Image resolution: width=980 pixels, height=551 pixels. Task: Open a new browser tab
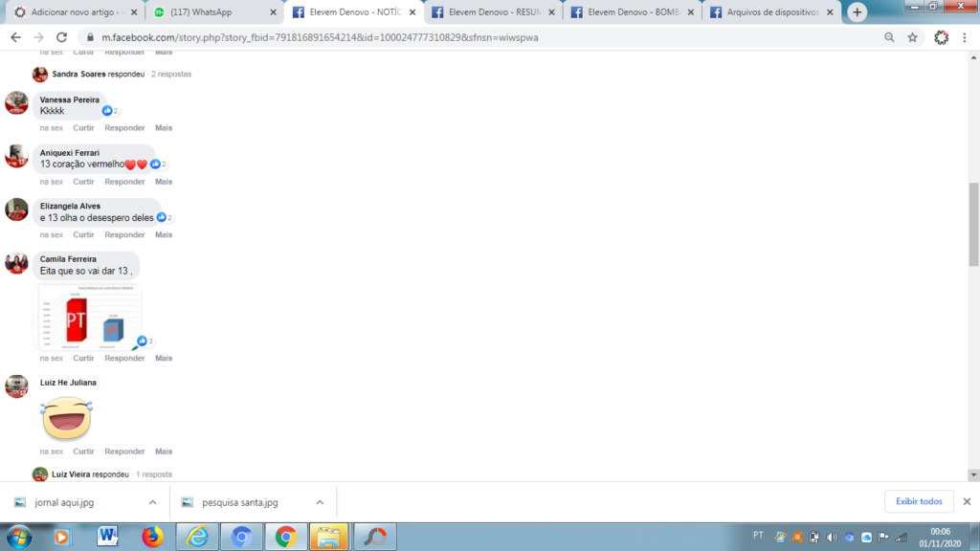[x=857, y=12]
